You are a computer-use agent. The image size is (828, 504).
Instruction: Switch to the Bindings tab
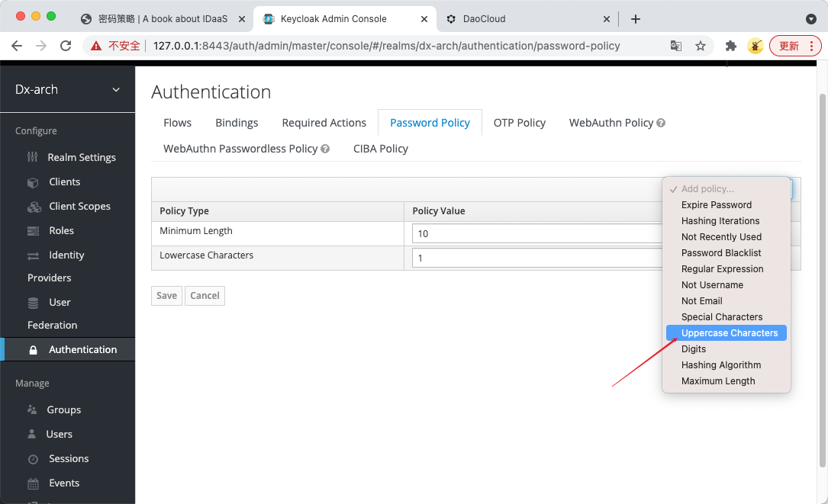pos(237,123)
